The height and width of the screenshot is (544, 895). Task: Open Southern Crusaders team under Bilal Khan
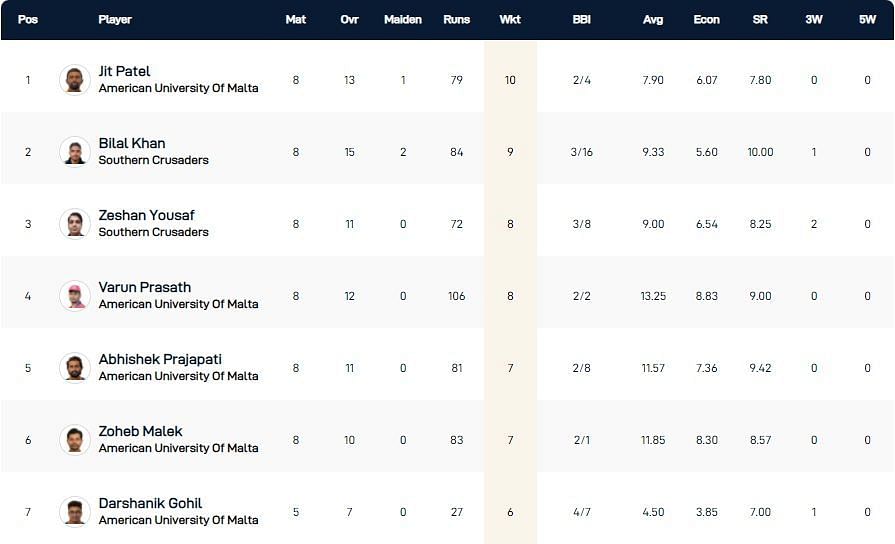[x=154, y=160]
